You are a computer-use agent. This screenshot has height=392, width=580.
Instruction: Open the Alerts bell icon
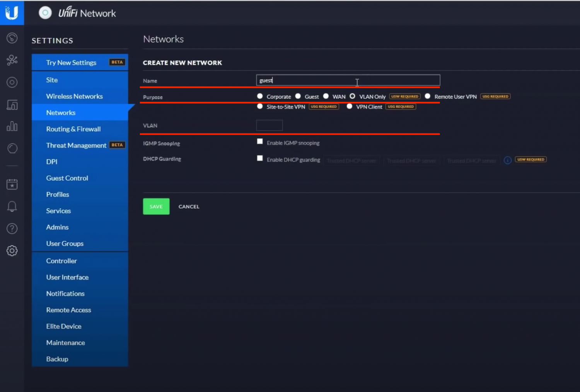(12, 206)
